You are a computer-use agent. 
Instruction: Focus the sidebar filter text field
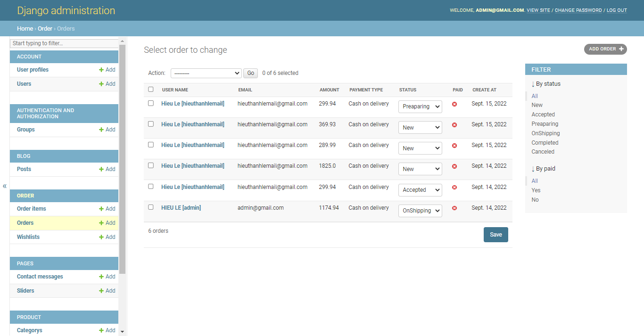pos(64,43)
